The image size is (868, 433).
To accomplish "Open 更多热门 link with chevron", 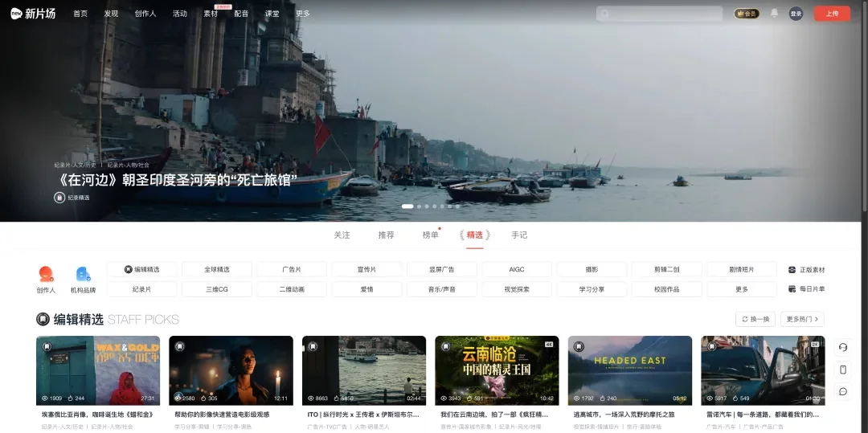I will (802, 319).
